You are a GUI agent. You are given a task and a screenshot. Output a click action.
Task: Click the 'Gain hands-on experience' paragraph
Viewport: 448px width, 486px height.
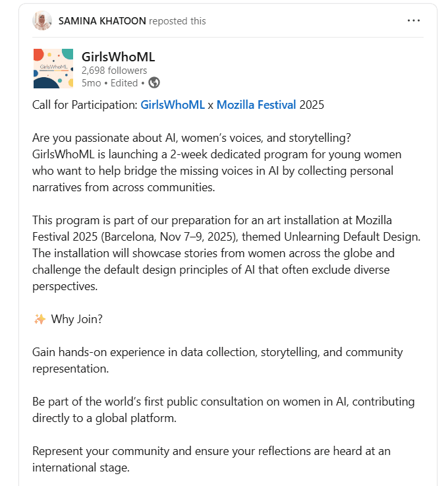click(217, 360)
